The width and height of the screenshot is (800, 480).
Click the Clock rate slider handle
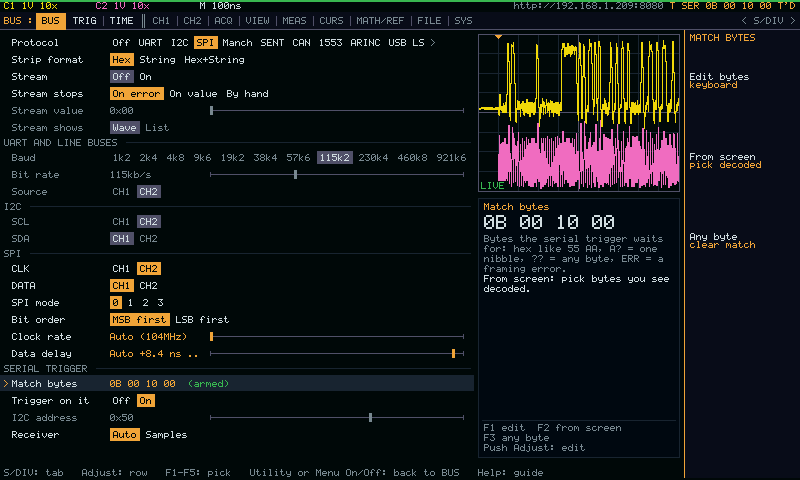(212, 337)
